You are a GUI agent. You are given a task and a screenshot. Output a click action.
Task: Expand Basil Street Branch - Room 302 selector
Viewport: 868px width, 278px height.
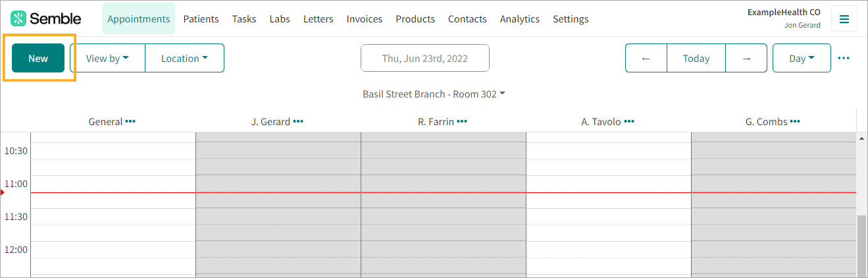point(434,94)
